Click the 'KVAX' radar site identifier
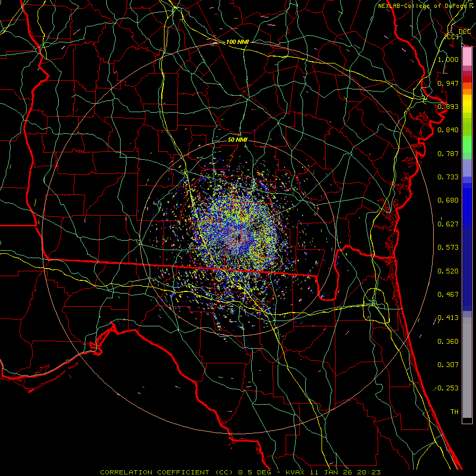This screenshot has width=476, height=476. click(295, 472)
